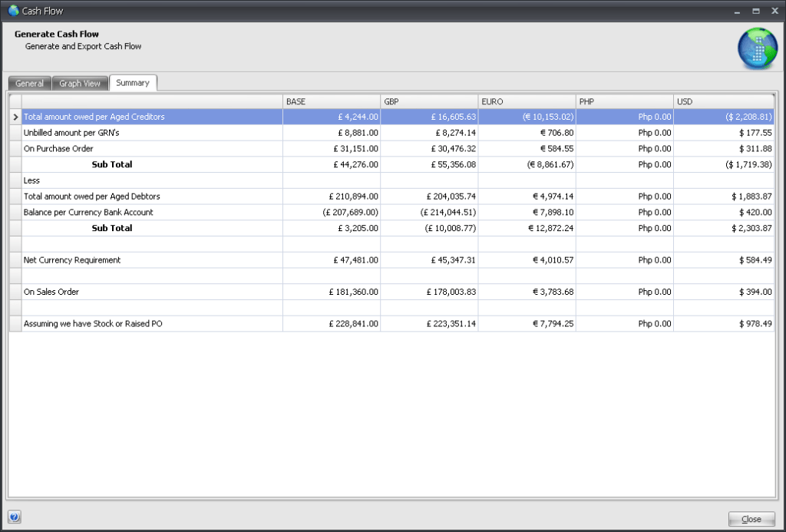Select the 'On Sales Order' row label
786x532 pixels.
pos(51,292)
